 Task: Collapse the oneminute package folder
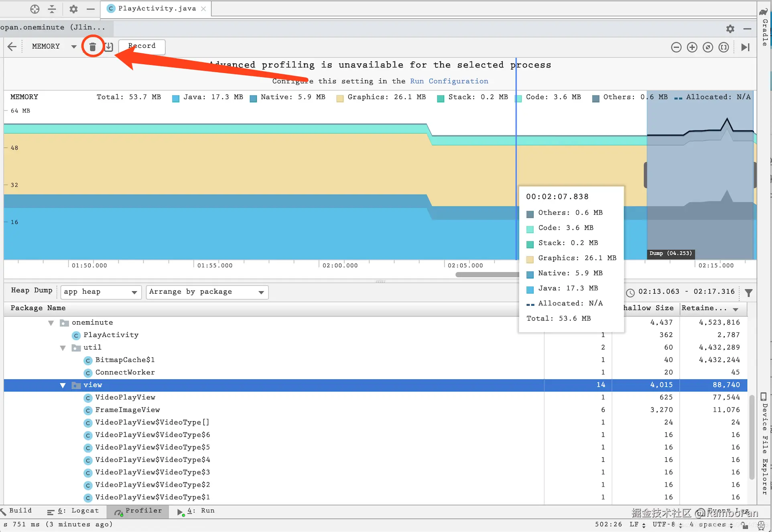pyautogui.click(x=51, y=323)
